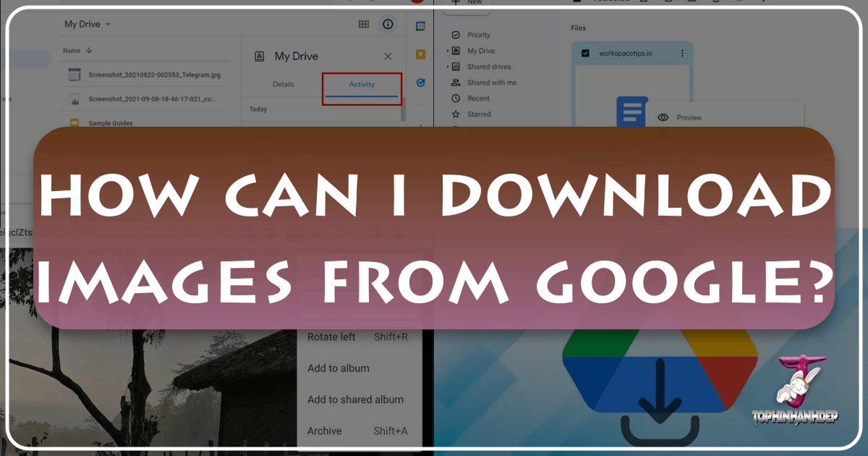This screenshot has height=456, width=868.
Task: Choose Add to album menu entry
Action: coord(338,368)
